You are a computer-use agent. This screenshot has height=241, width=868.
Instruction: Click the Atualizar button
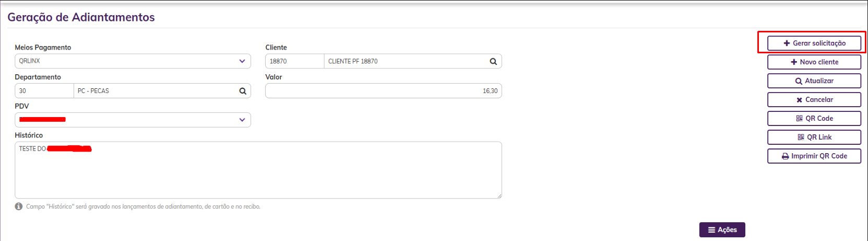814,81
